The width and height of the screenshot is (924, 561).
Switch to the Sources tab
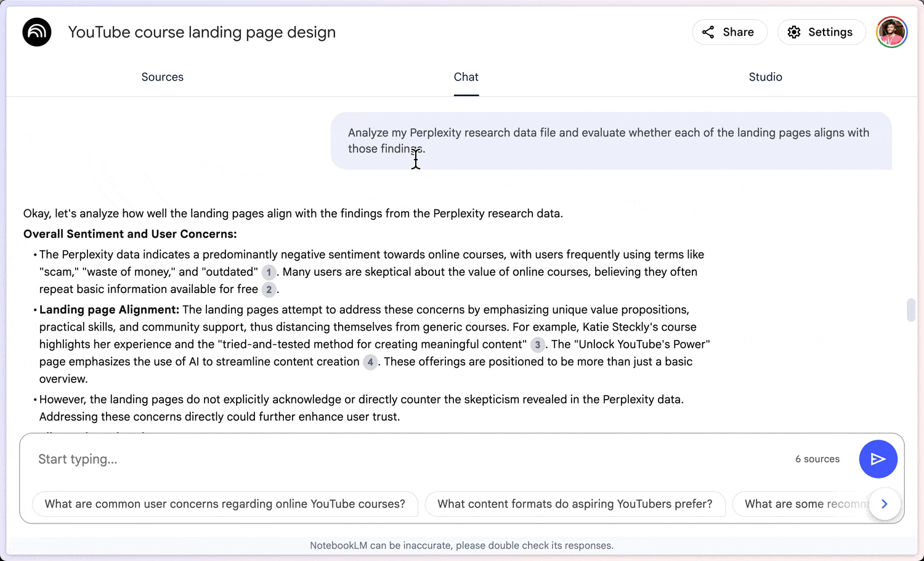[x=162, y=77]
